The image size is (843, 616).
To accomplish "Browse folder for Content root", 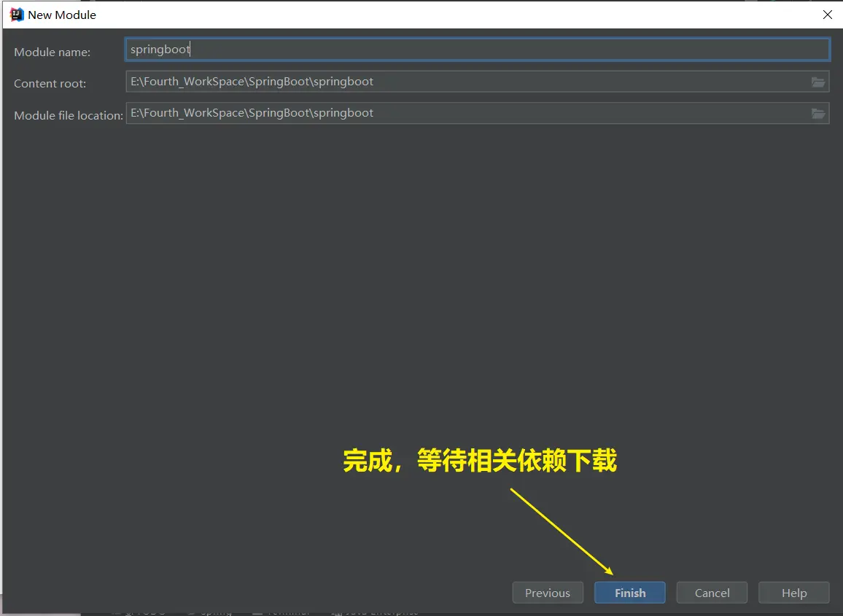I will click(x=817, y=82).
